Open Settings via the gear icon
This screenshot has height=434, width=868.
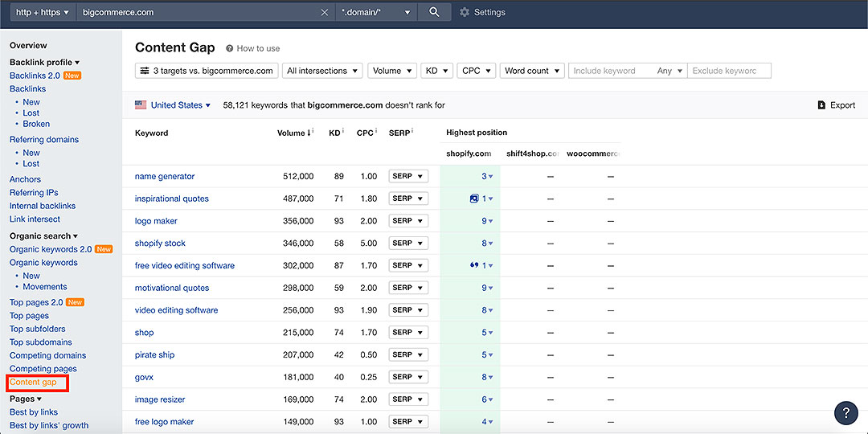465,12
